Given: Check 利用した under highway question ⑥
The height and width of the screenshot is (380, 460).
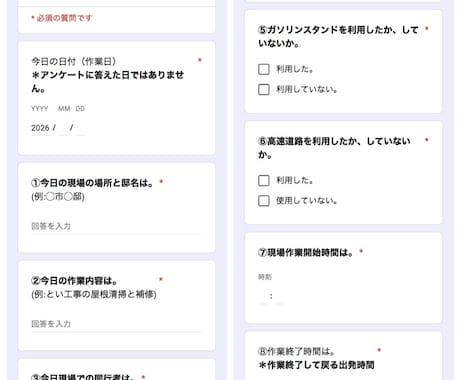Looking at the screenshot, I should coord(264,181).
